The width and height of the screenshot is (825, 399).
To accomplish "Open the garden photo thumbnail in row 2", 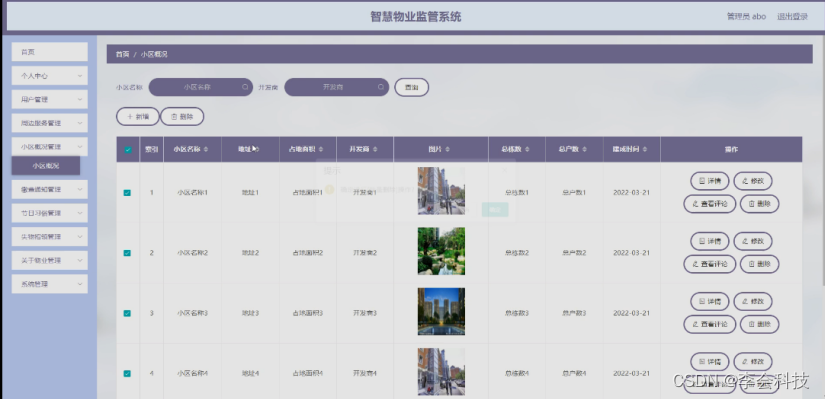I will point(441,251).
